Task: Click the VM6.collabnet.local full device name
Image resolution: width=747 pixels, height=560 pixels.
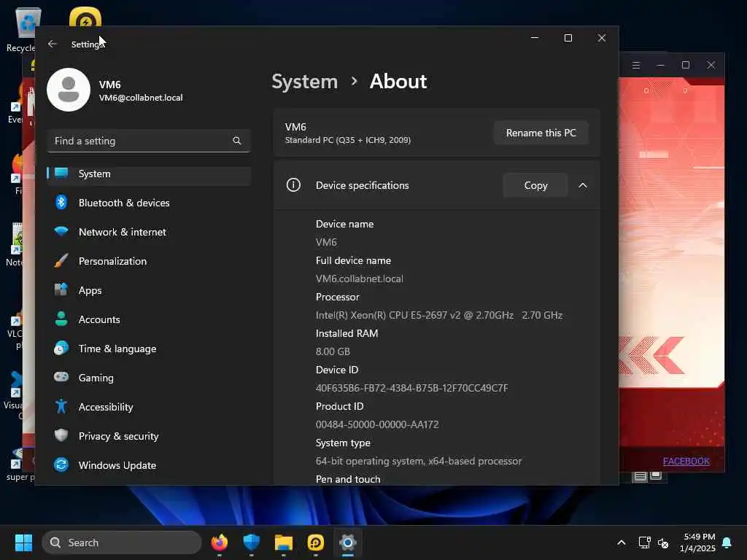Action: [x=359, y=279]
